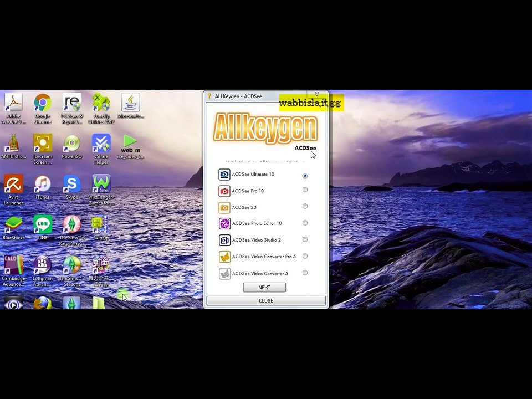Screen dimensions: 532x399
Task: Open the Mineshafter Java icon
Action: (x=131, y=106)
